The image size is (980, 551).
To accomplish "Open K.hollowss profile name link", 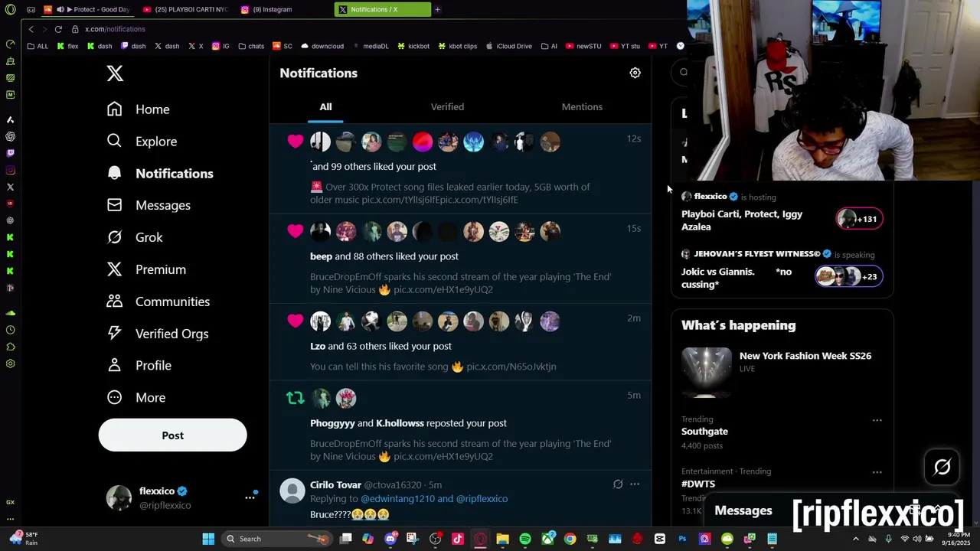I will (x=400, y=423).
